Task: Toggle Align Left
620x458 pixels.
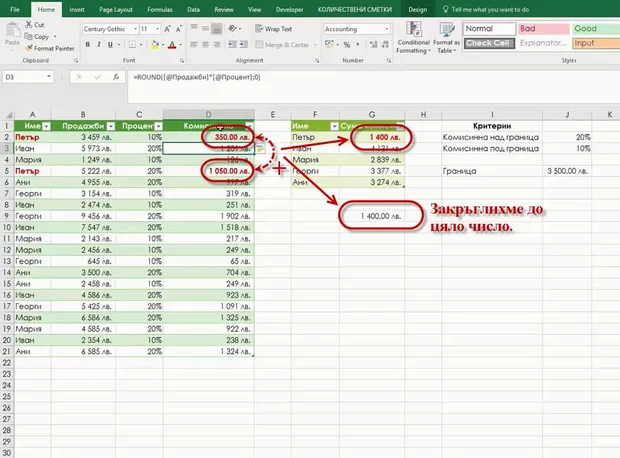Action: (194, 45)
